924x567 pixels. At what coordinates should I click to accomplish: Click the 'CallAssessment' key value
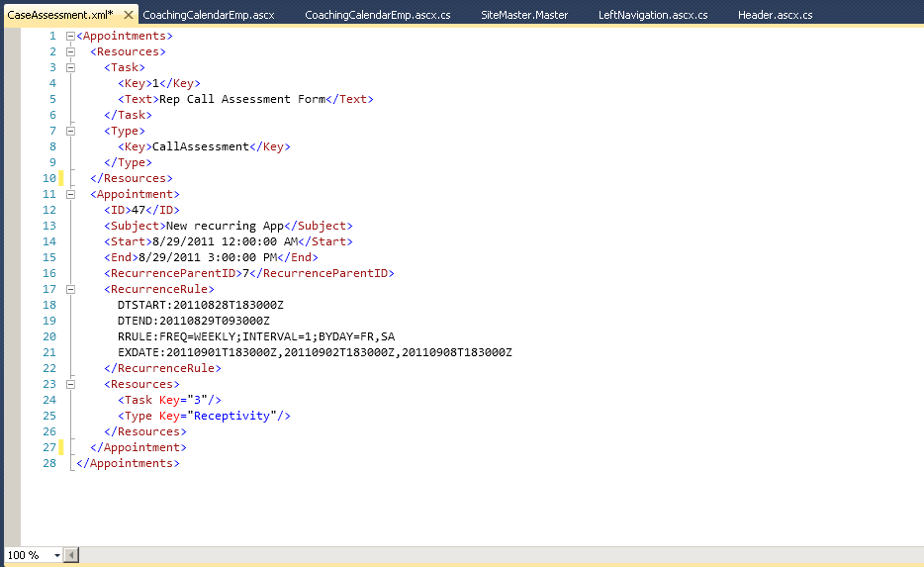coord(201,146)
